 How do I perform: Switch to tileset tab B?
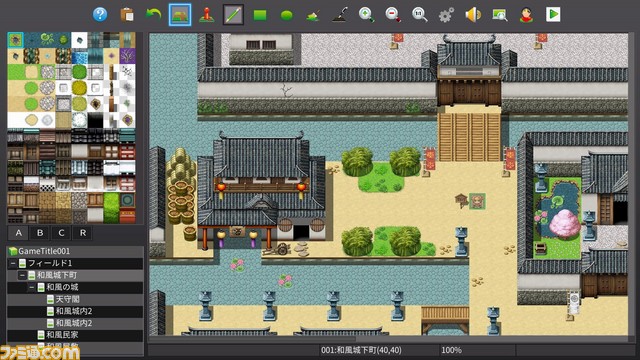[40, 233]
